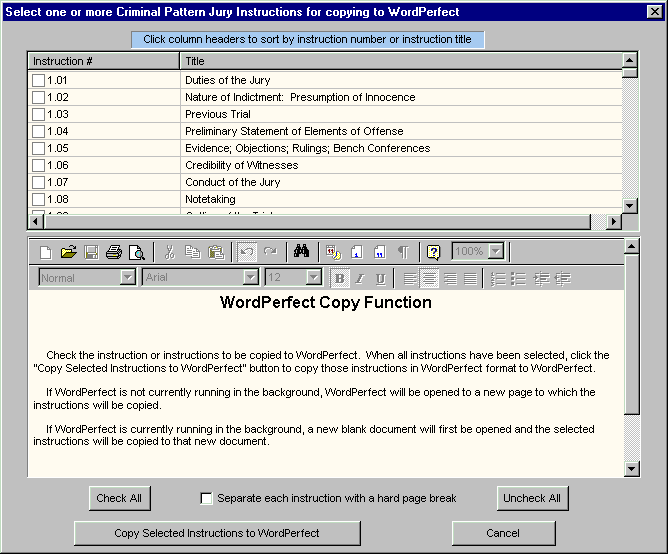
Task: Open Print Preview magnifier page icon
Action: (x=137, y=252)
